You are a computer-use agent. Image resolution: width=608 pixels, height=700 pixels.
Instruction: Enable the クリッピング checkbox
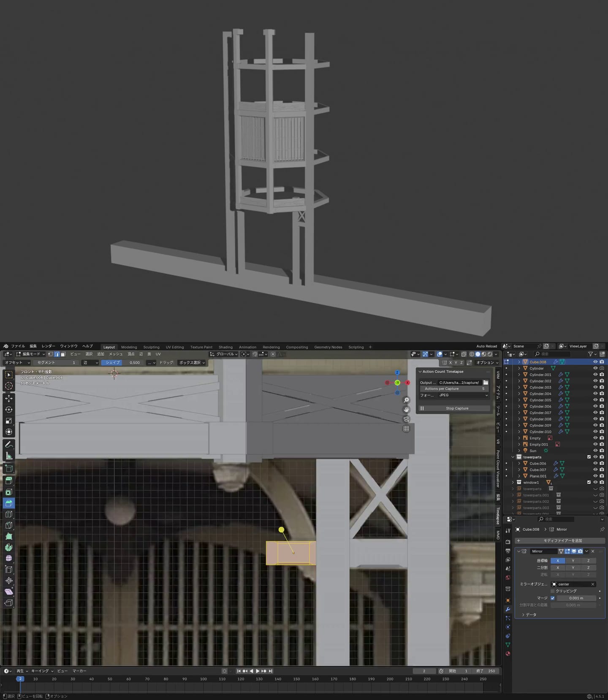pyautogui.click(x=553, y=591)
